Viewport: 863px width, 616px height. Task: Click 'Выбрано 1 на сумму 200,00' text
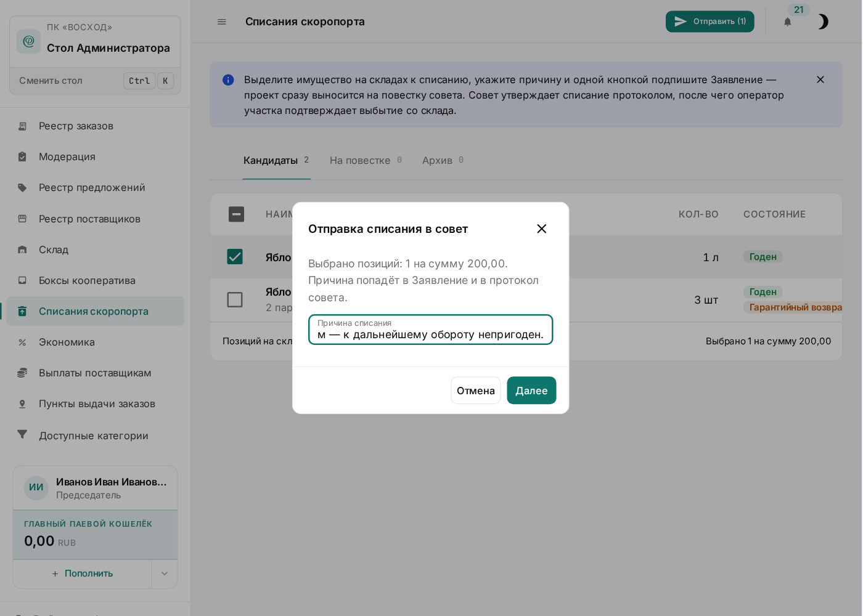pyautogui.click(x=768, y=341)
